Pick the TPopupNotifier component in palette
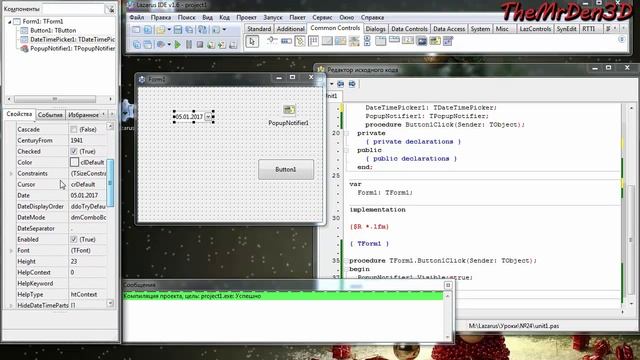The width and height of the screenshot is (640, 360). (x=435, y=41)
